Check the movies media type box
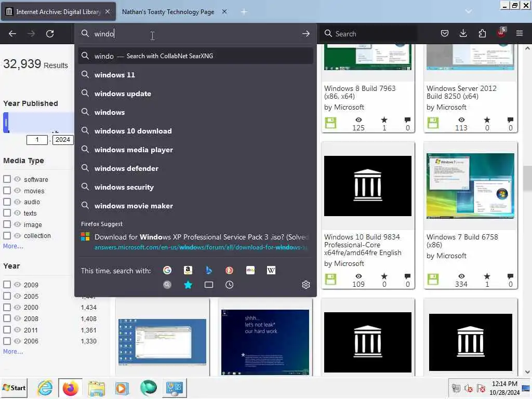Screen dimensions: 532x399 (7, 190)
